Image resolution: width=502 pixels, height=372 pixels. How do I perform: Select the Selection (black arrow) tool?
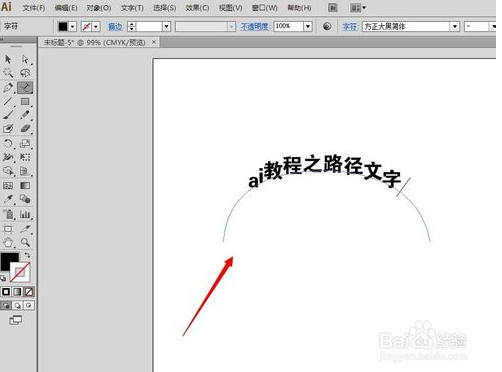coord(8,59)
